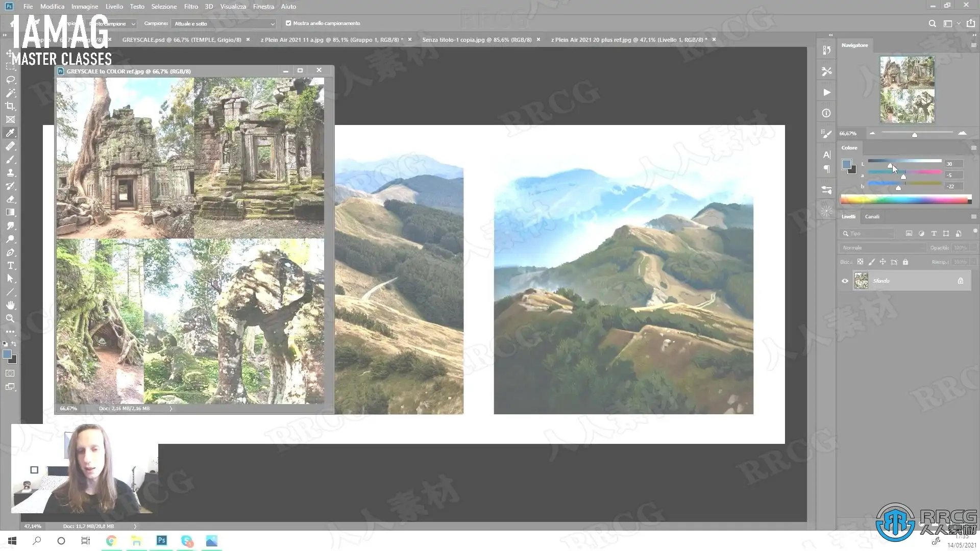Select the Lasso tool

click(10, 80)
